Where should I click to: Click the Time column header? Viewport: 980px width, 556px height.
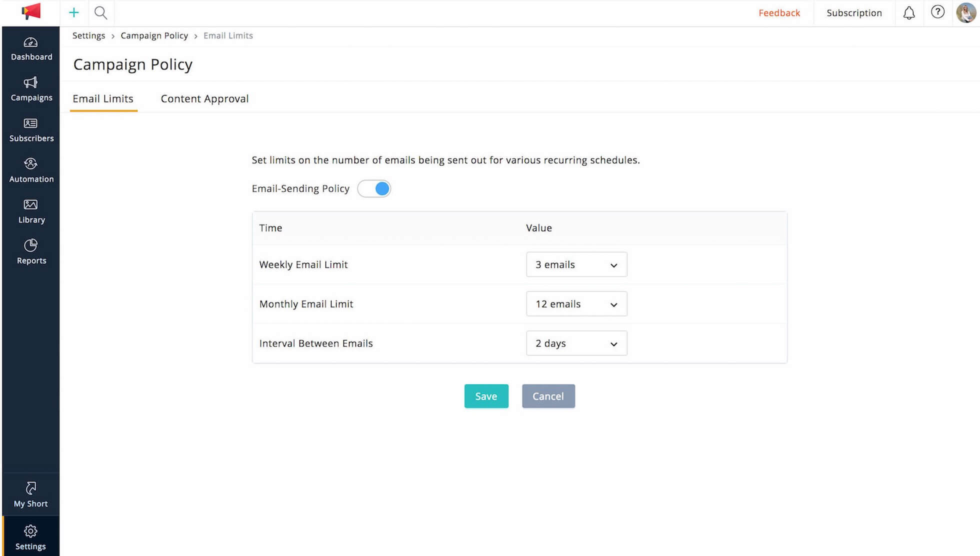270,228
